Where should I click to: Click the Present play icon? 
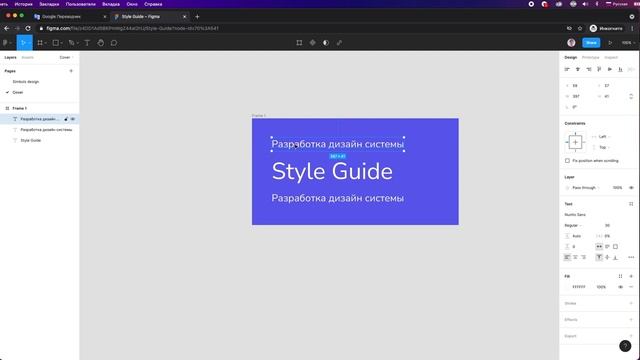pos(610,43)
